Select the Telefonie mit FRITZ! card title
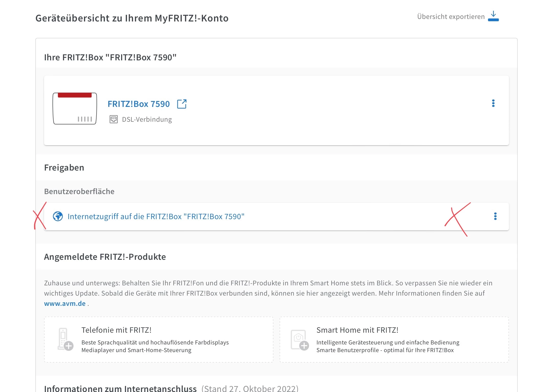Viewport: 553px width, 392px height. pos(116,330)
